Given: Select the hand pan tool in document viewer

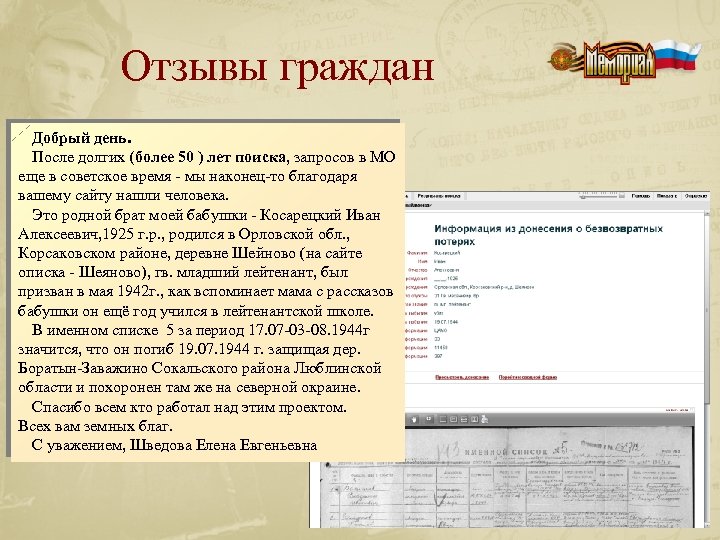Looking at the screenshot, I should tap(414, 419).
